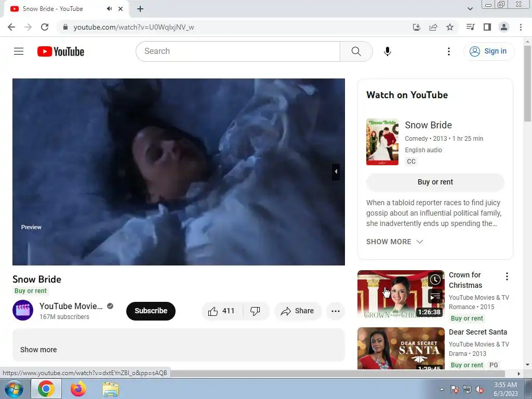The image size is (532, 399).
Task: Close the Snow Bride tab
Action: [x=121, y=9]
